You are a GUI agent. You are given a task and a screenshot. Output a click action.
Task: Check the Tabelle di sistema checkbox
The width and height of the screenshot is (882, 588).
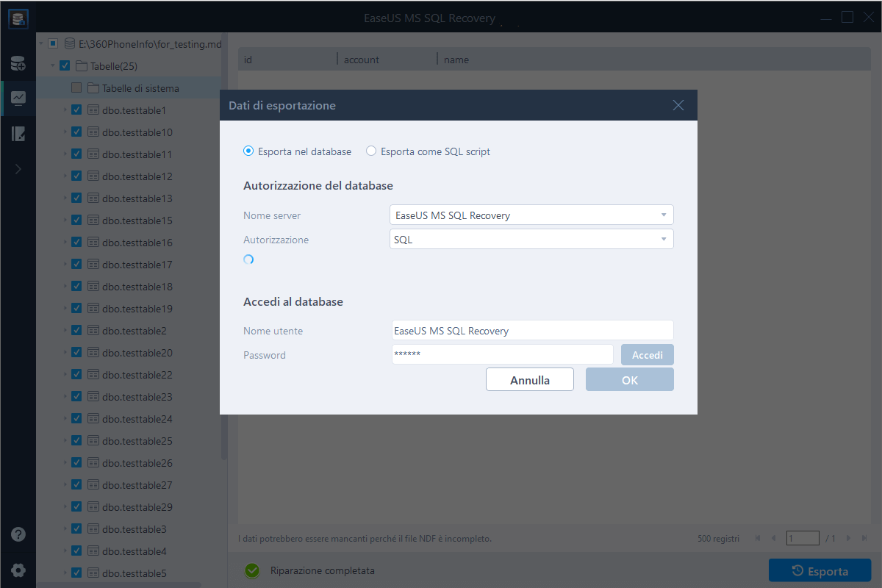[76, 88]
